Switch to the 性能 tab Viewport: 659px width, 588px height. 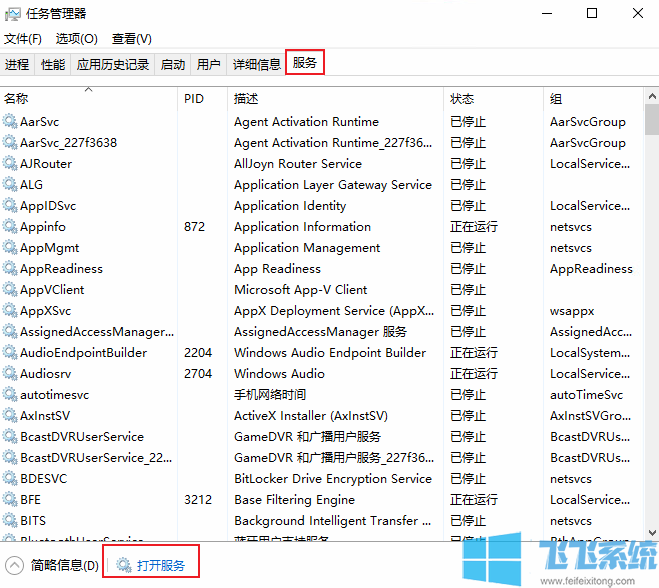click(x=53, y=64)
